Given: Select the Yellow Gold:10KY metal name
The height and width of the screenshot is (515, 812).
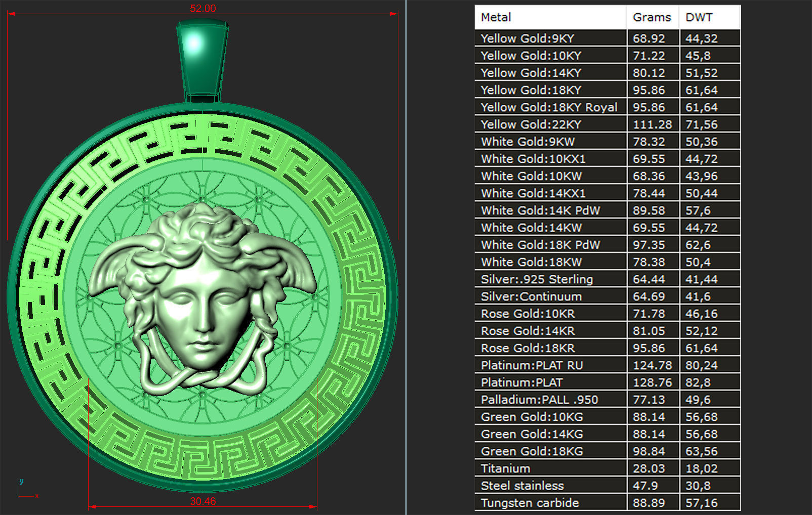Looking at the screenshot, I should coord(531,56).
